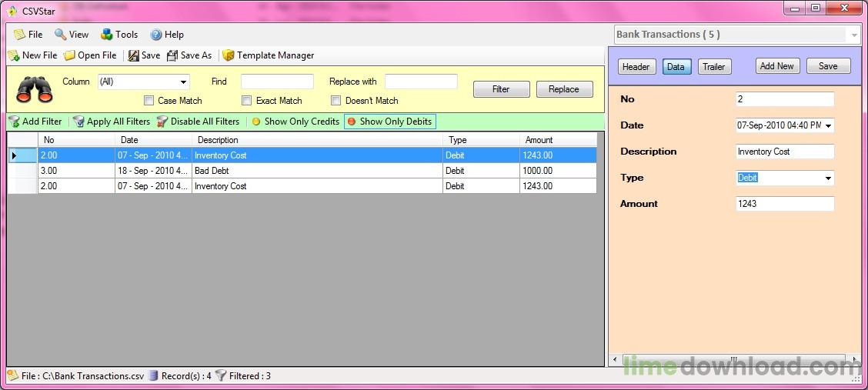Launch the Template Manager

point(229,55)
